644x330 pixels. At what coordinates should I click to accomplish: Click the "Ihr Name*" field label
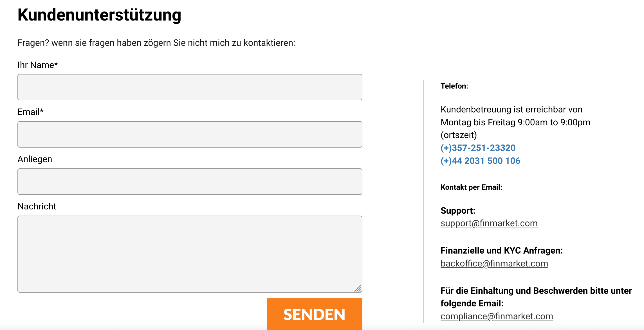38,65
